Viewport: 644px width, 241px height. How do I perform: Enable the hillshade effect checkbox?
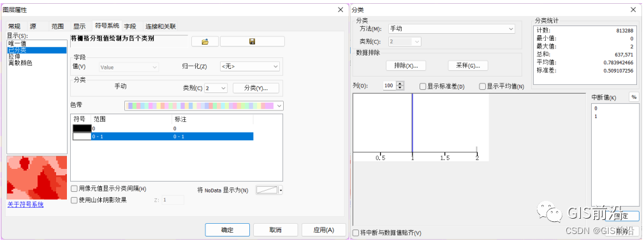point(75,200)
